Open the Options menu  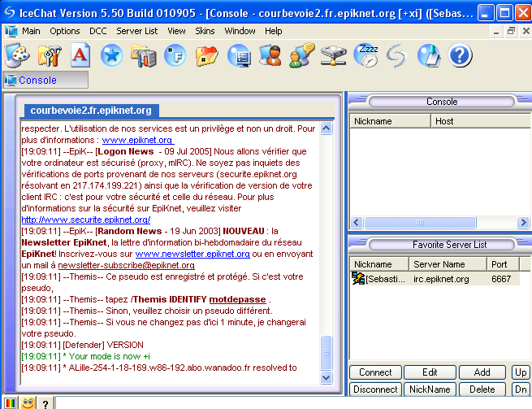pyautogui.click(x=65, y=31)
